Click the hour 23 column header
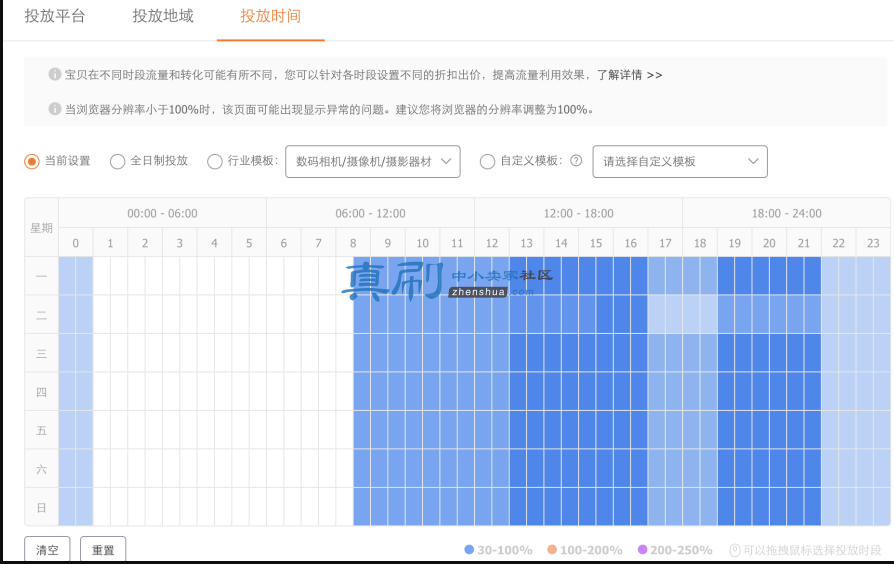 coord(873,243)
